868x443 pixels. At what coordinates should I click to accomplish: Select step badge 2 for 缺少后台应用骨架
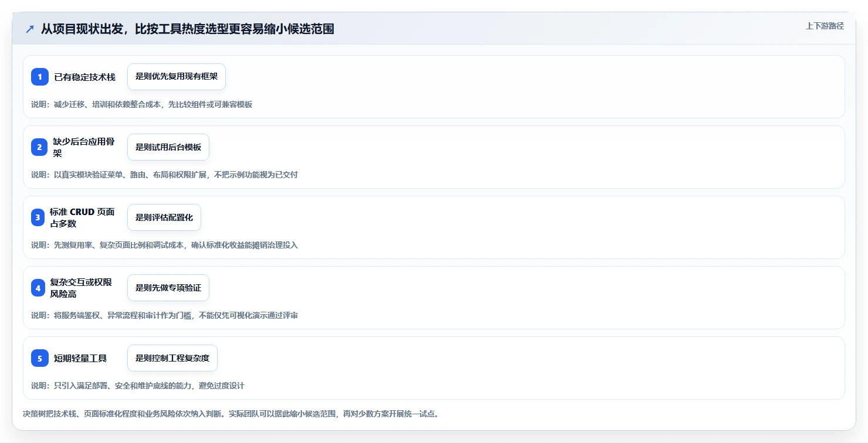pyautogui.click(x=40, y=147)
